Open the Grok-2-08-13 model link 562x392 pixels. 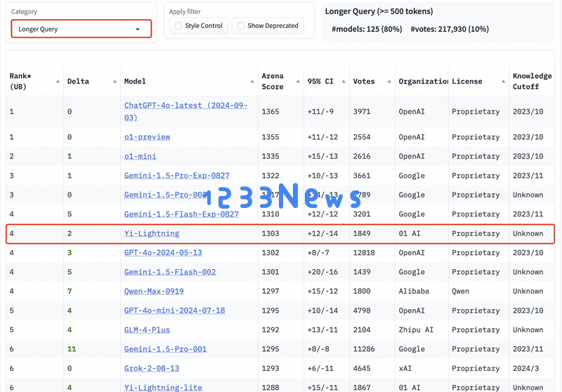click(152, 368)
